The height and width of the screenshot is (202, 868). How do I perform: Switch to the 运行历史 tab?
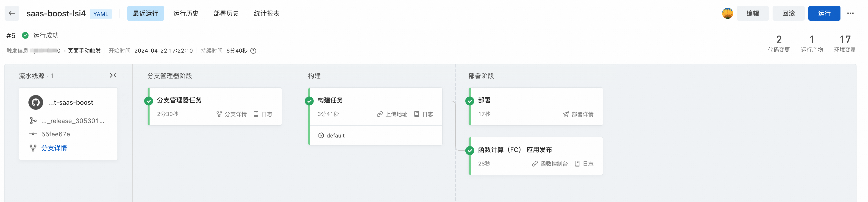pyautogui.click(x=186, y=14)
